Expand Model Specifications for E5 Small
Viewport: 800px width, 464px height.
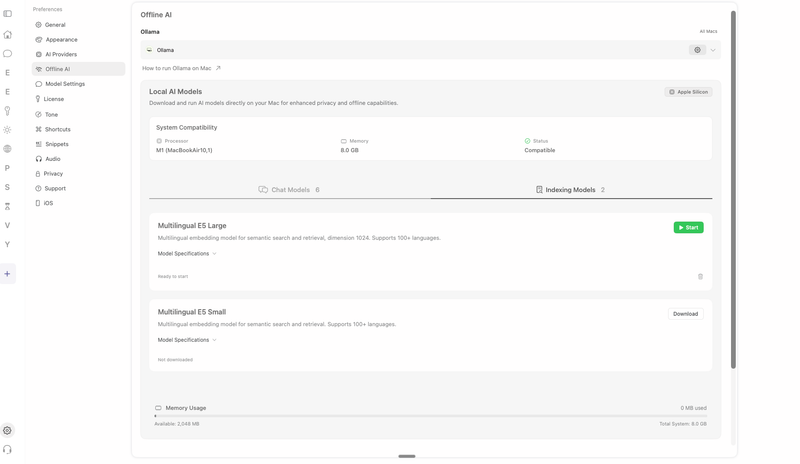click(x=187, y=340)
